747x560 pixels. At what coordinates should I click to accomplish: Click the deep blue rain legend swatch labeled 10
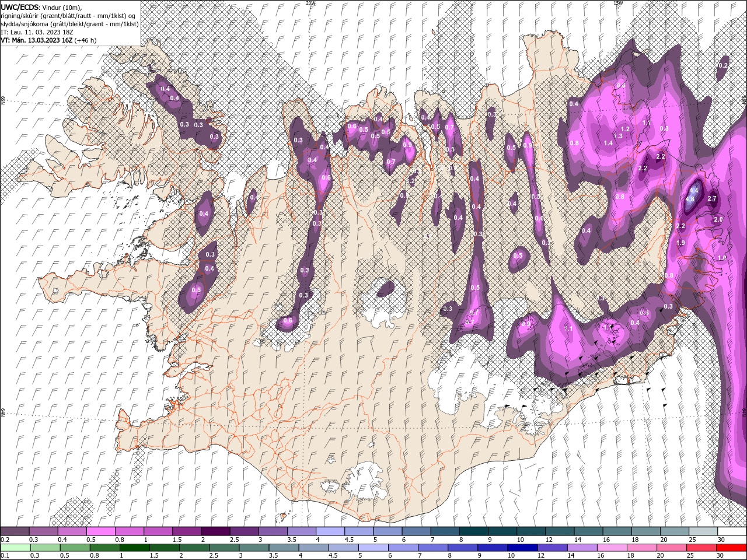point(521,547)
